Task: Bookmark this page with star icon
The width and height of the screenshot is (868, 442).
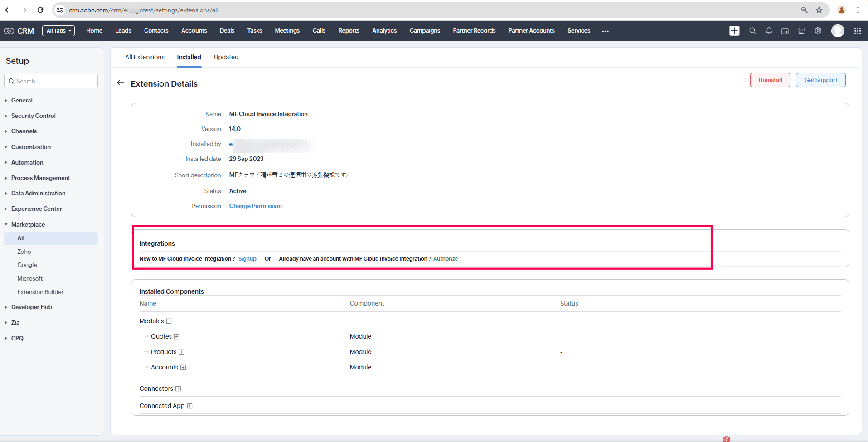Action: pyautogui.click(x=819, y=10)
